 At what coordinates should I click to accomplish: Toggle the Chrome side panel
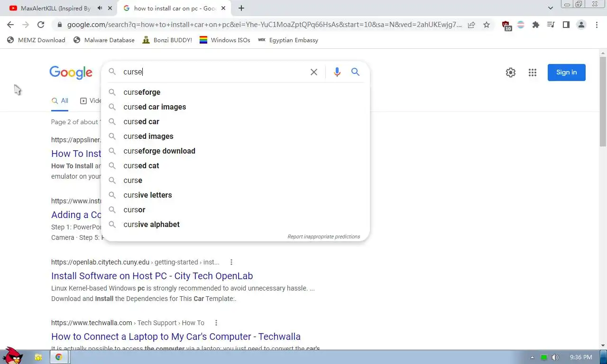[566, 25]
